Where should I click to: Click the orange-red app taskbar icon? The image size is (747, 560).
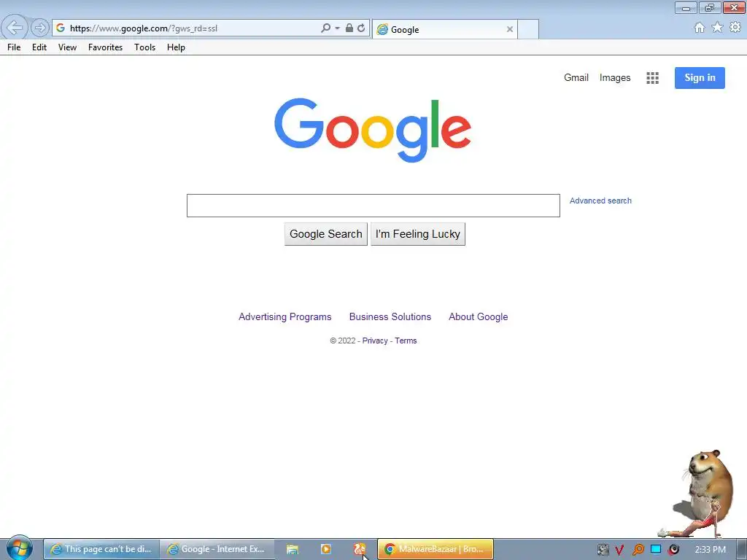(359, 549)
